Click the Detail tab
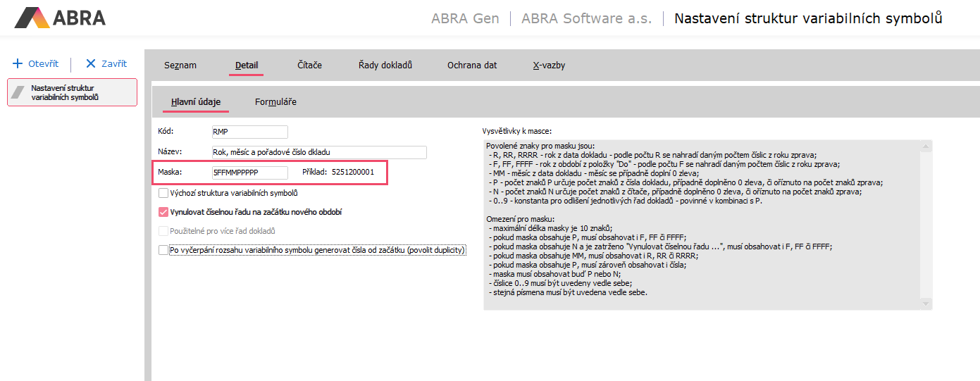The image size is (980, 381). coord(247,65)
